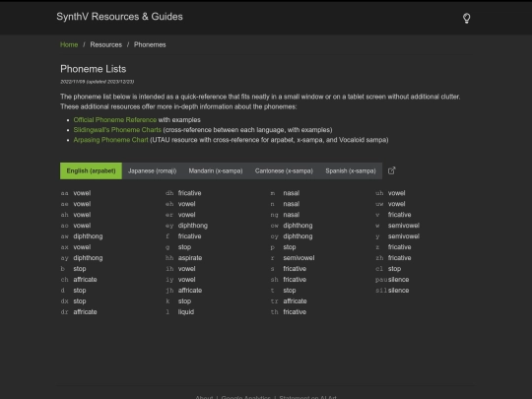This screenshot has width=532, height=399.
Task: Click the 'iy vowel' phoneme row
Action: 180,280
